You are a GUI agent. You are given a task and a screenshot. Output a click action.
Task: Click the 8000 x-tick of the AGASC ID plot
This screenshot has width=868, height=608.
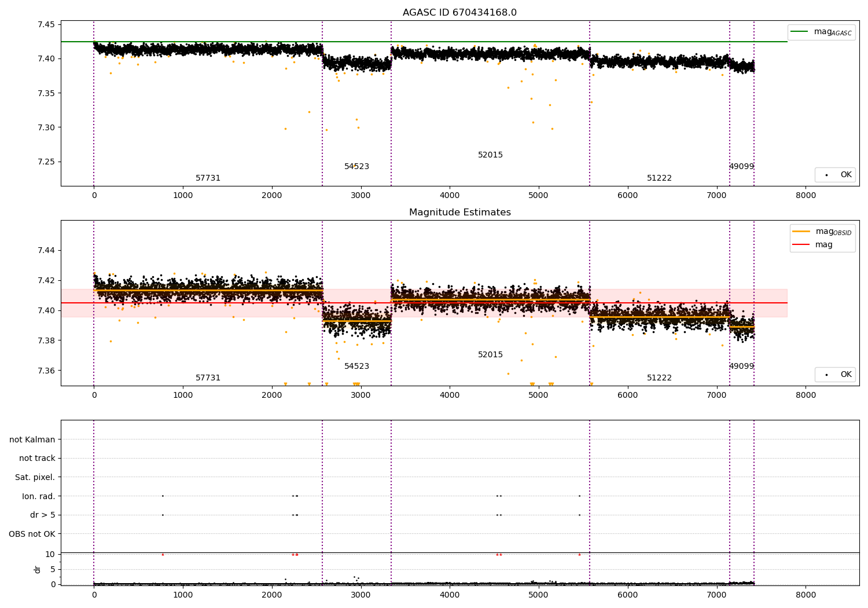point(806,195)
